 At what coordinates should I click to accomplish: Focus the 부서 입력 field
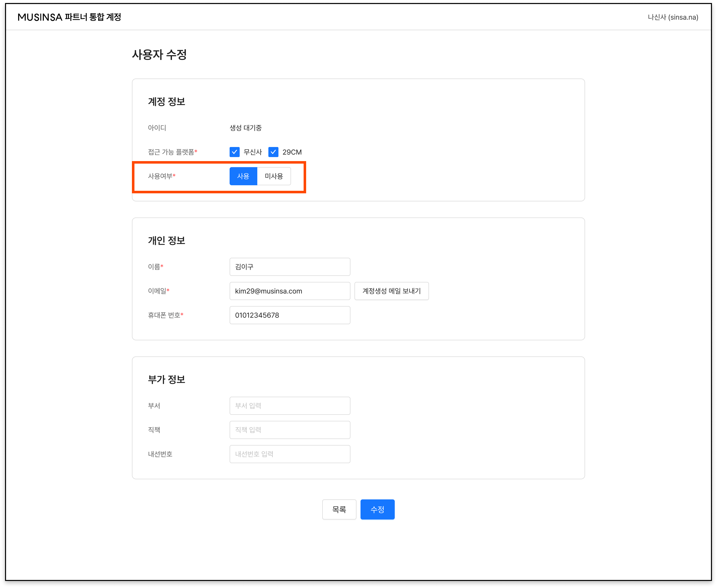pos(290,406)
